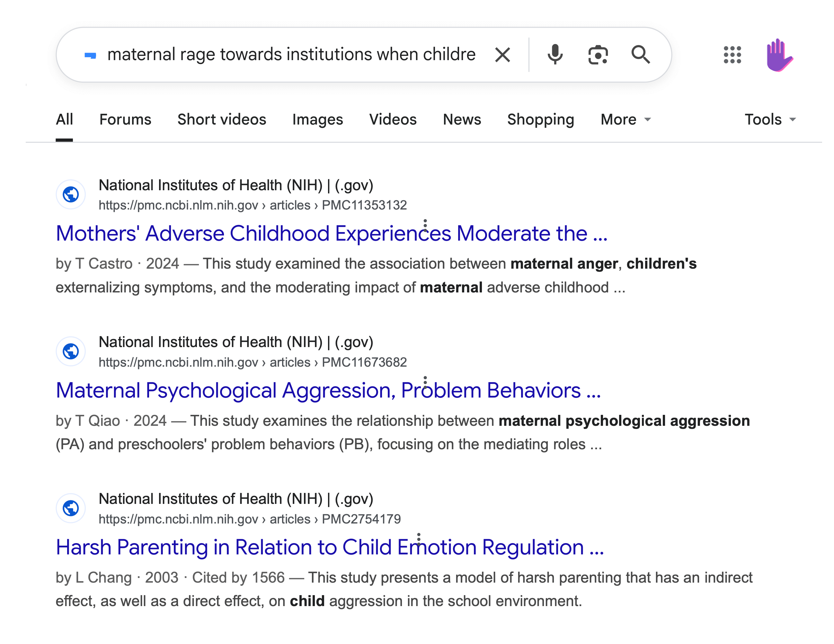Open three-dot menu on Mothers' Adverse result
834x644 pixels.
click(425, 223)
